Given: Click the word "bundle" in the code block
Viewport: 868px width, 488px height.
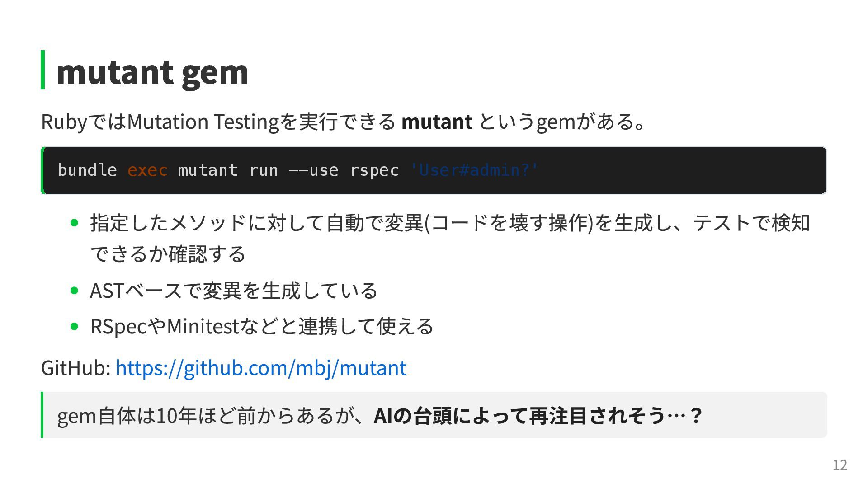Looking at the screenshot, I should coord(87,170).
